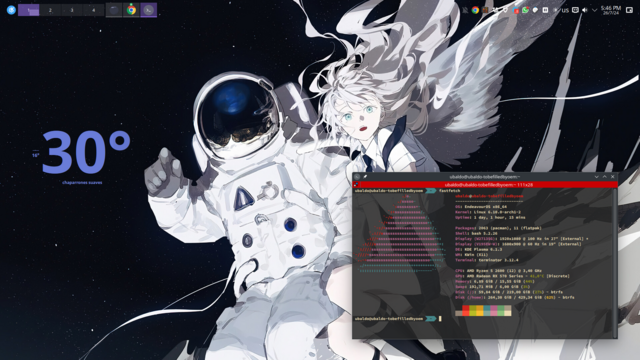
Task: Open the red-badged tray icon beside WhatsApp
Action: [516, 10]
